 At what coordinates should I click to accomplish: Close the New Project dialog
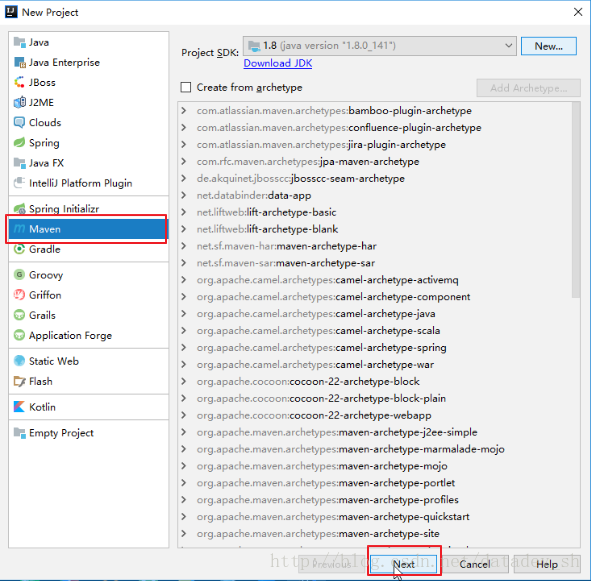(578, 12)
